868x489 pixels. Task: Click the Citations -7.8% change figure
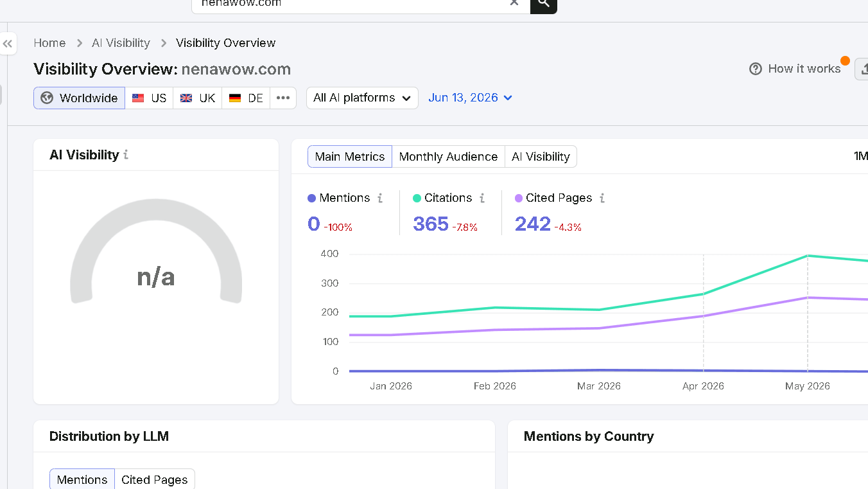pyautogui.click(x=465, y=227)
